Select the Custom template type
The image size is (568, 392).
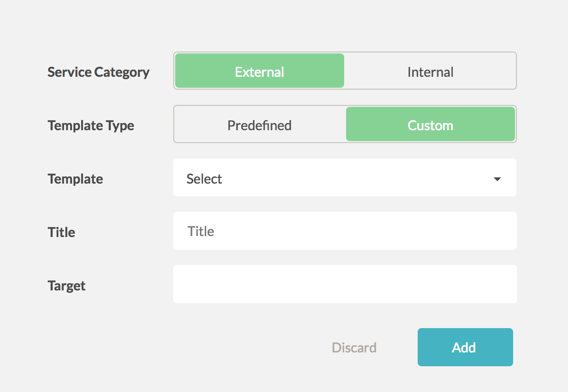coord(430,125)
